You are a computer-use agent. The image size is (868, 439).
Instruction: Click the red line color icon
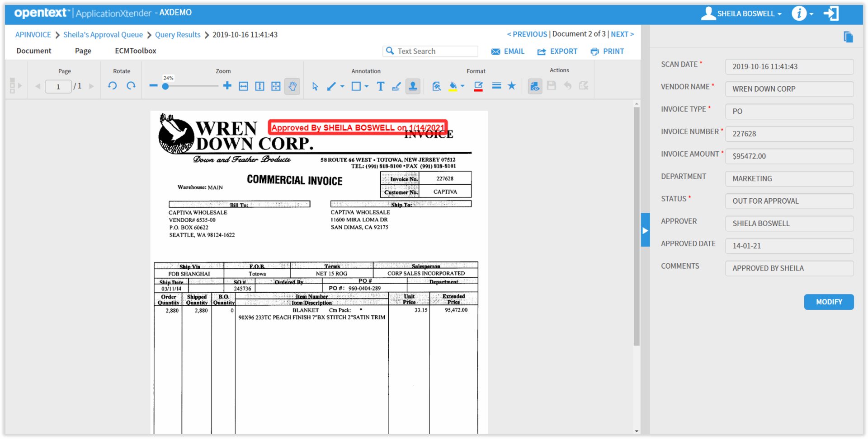tap(478, 86)
